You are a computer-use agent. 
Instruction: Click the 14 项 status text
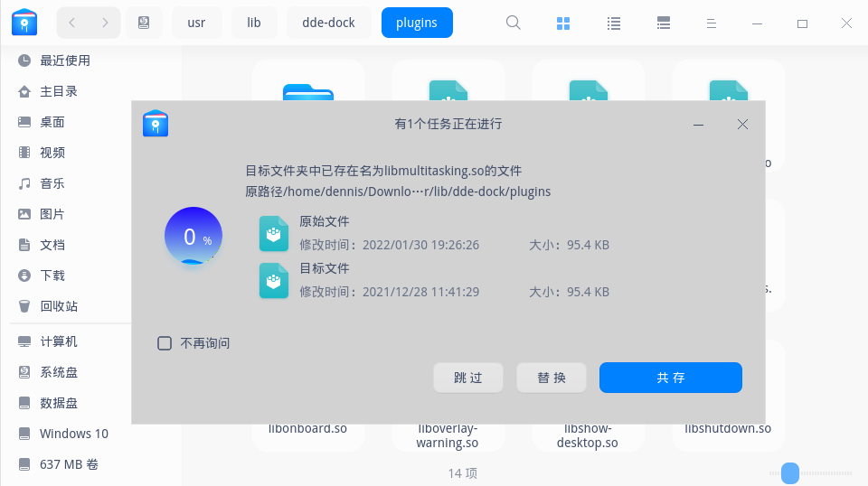click(x=463, y=473)
